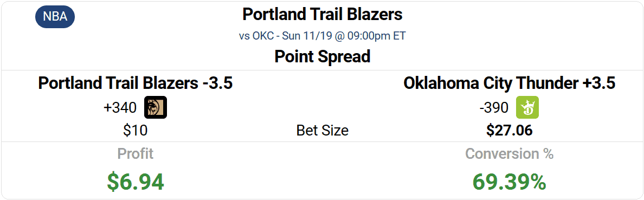Click Oklahoma City Thunder +3.5 selection
Screen dimensions: 644x200
tap(509, 83)
